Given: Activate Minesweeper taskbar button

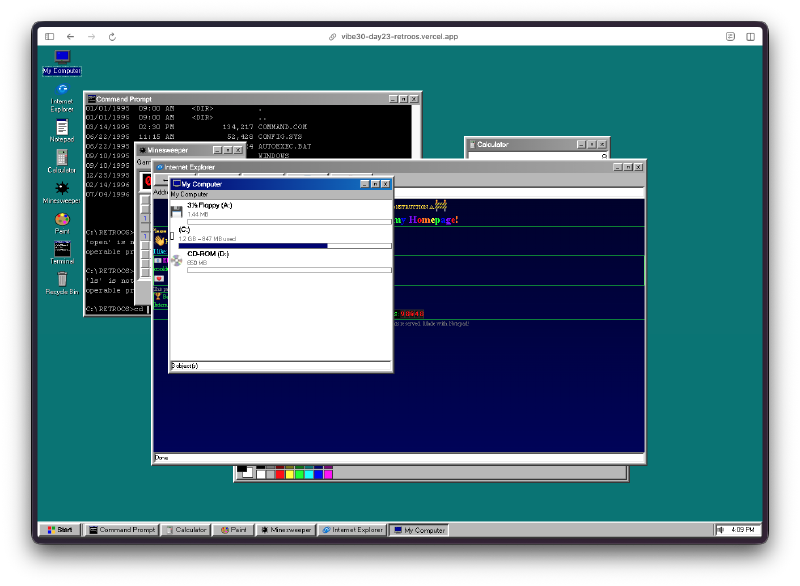Looking at the screenshot, I should (x=286, y=530).
